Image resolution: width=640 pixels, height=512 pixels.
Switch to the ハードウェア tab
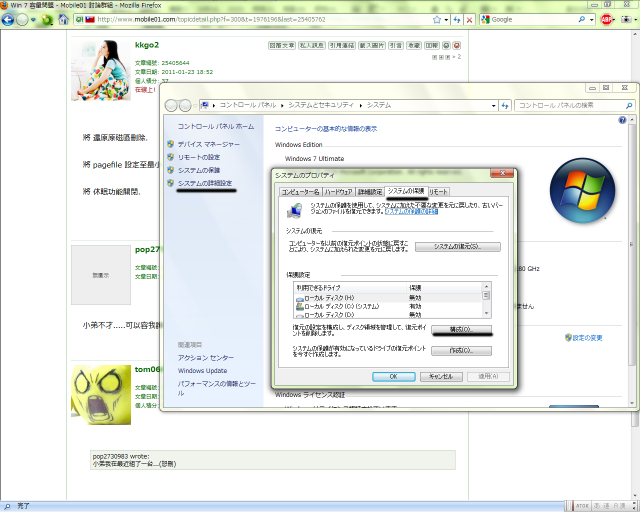[x=338, y=192]
